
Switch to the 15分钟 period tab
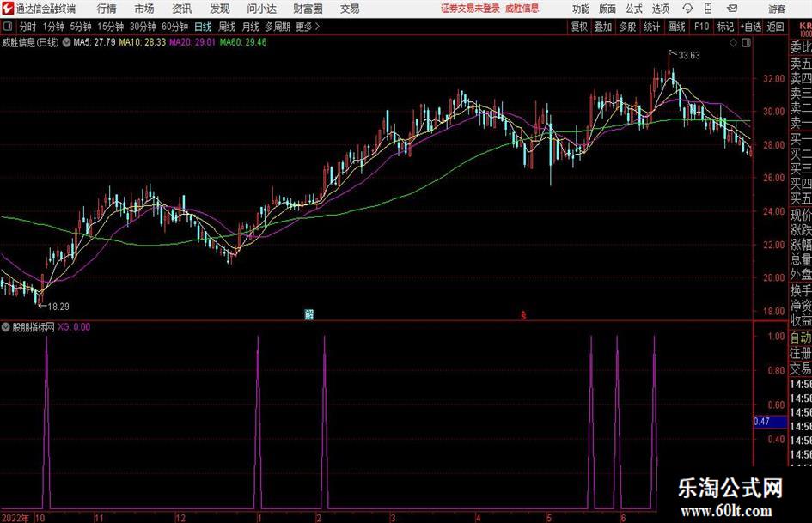tap(111, 27)
